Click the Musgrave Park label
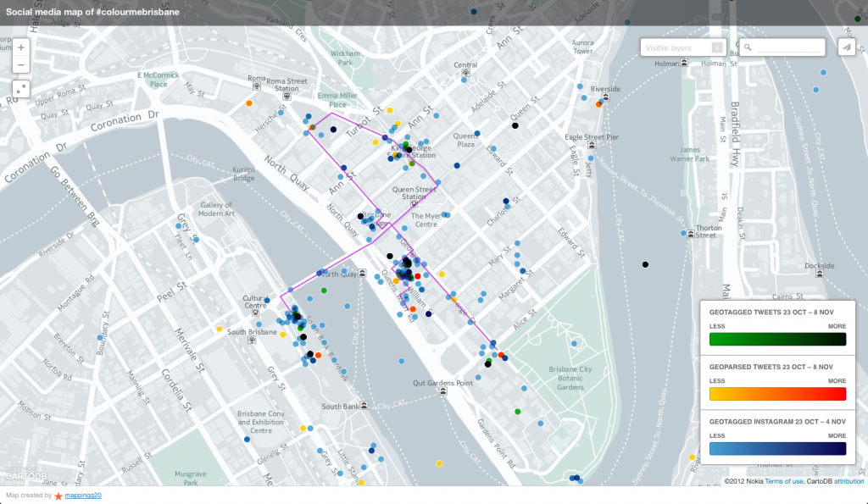Screen dimensions: 868x504 191,478
